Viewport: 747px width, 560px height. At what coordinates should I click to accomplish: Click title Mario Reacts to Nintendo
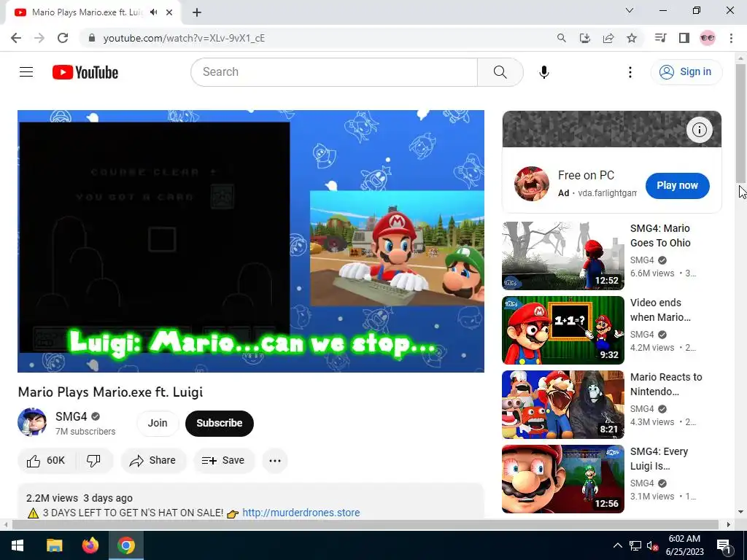666,384
